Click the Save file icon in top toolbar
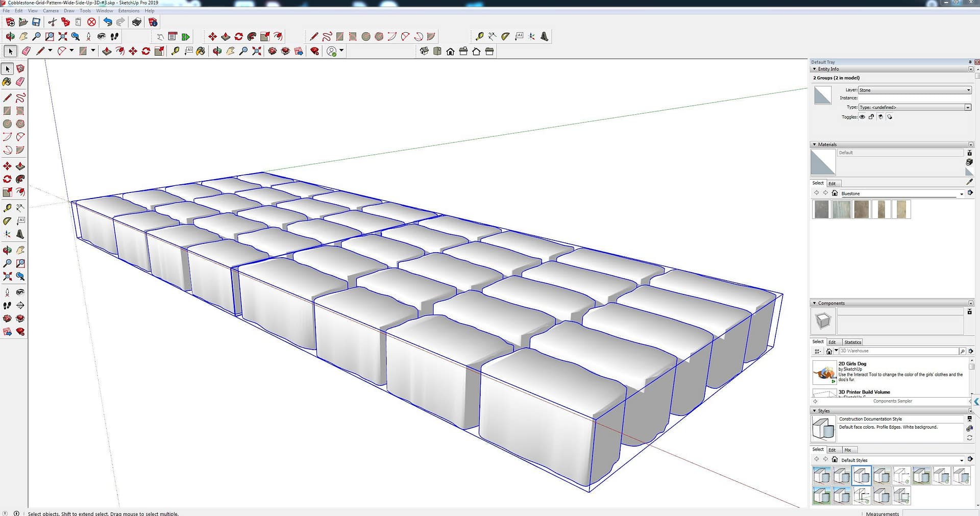The height and width of the screenshot is (516, 980). (x=36, y=22)
